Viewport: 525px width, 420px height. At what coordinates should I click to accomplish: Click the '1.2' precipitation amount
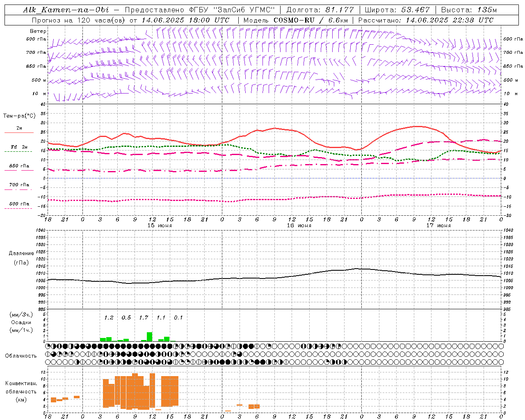(x=109, y=318)
